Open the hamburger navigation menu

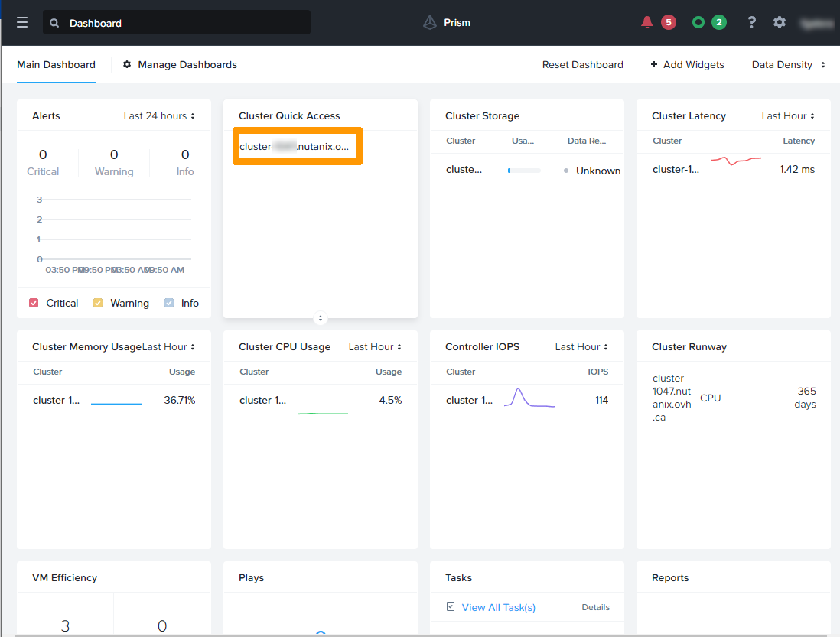tap(22, 23)
